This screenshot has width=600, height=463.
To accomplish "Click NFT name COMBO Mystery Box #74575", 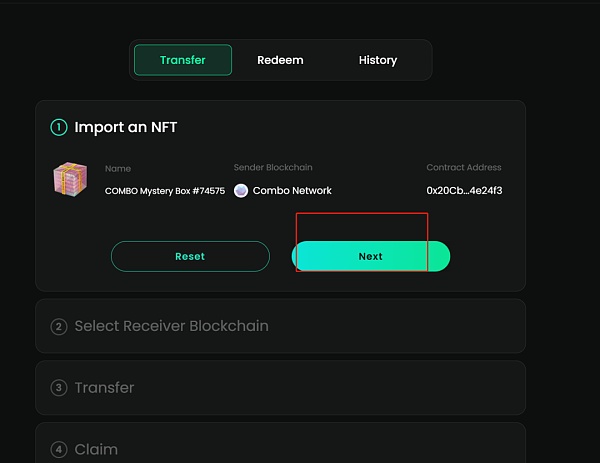I will tap(165, 191).
